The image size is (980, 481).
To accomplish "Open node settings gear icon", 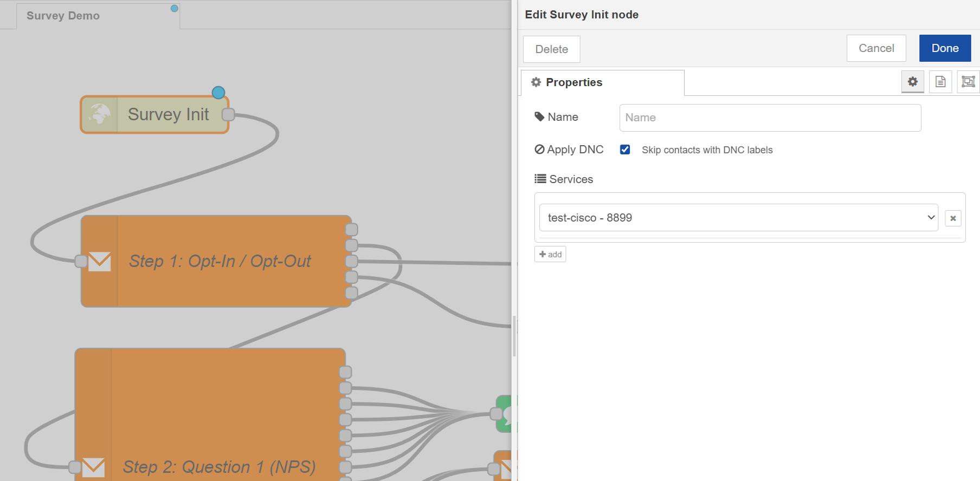I will (913, 82).
